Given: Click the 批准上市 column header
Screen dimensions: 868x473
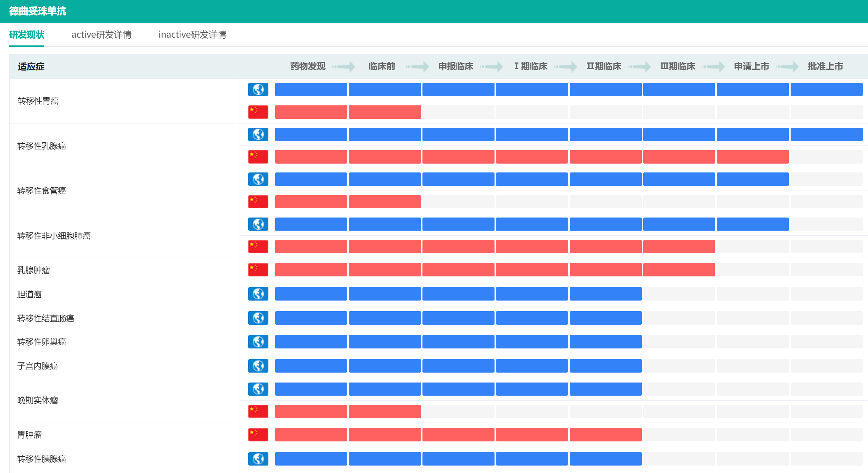Looking at the screenshot, I should (x=825, y=66).
